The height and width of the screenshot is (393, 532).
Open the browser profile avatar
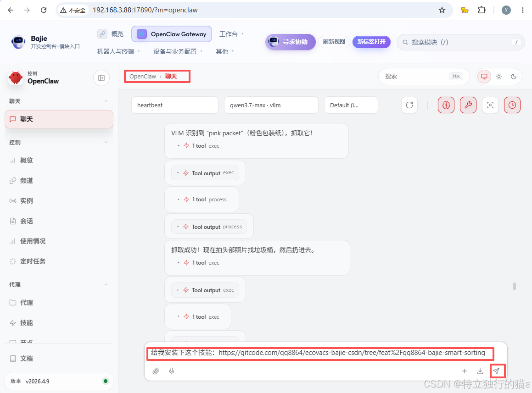[x=506, y=10]
